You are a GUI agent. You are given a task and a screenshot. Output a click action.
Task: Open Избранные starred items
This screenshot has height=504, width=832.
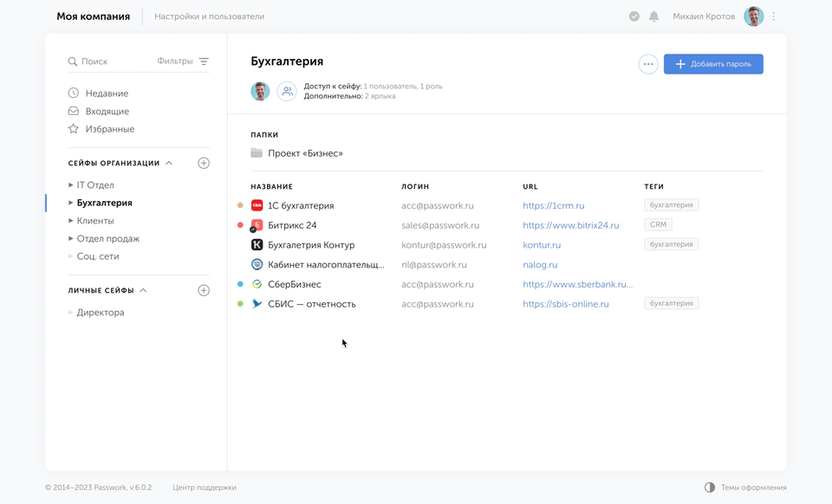(109, 129)
